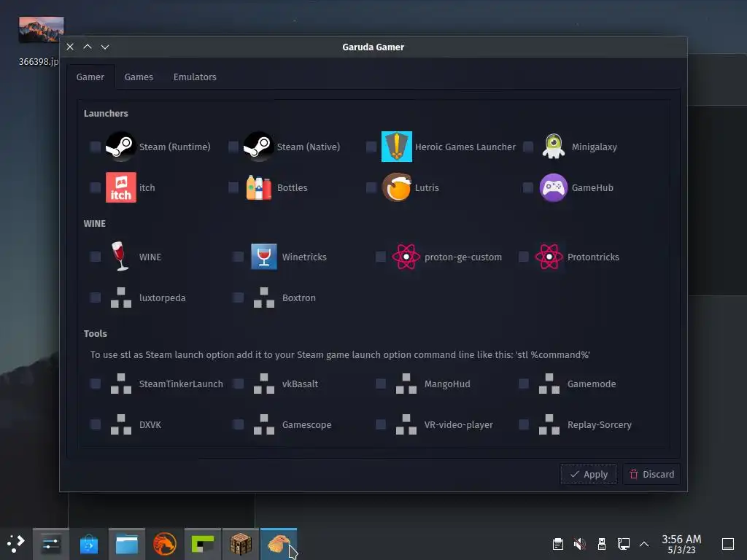The width and height of the screenshot is (747, 560).
Task: Click the proton-ge-custom atom icon
Action: click(406, 257)
